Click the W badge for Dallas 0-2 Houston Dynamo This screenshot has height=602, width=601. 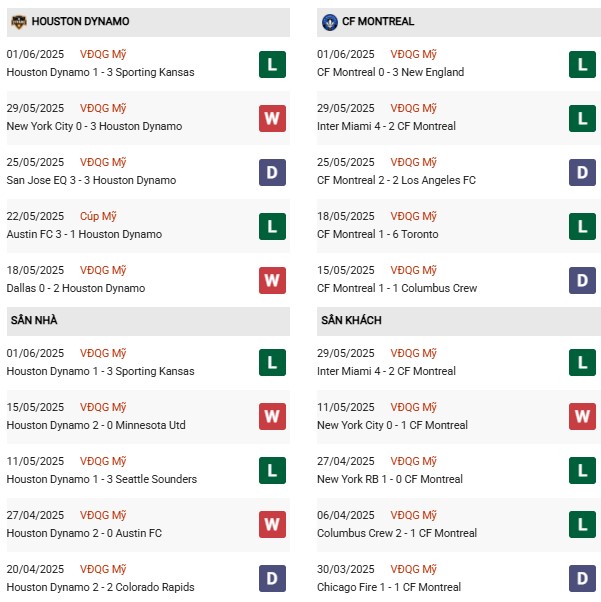click(x=272, y=280)
